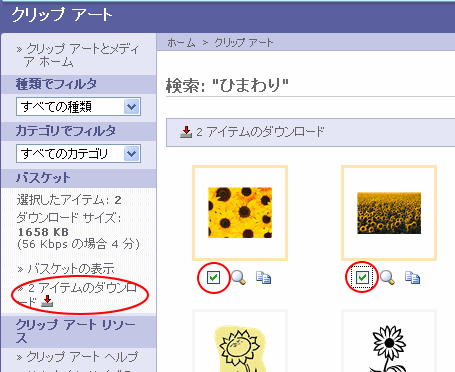Click the 種類でフィルタ section heading
Image resolution: width=455 pixels, height=372 pixels.
click(x=56, y=84)
